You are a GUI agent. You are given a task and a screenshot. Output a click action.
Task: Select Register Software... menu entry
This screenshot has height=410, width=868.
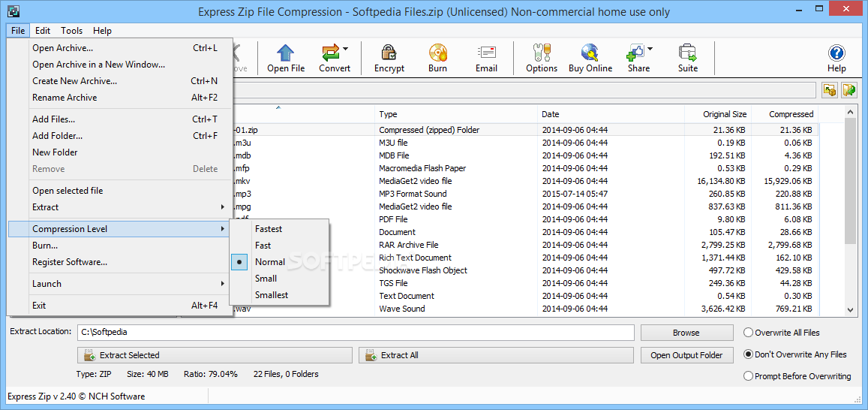coord(119,262)
